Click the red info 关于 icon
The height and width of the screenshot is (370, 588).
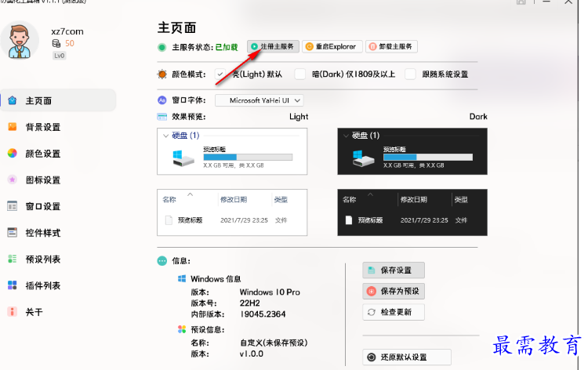tap(13, 311)
